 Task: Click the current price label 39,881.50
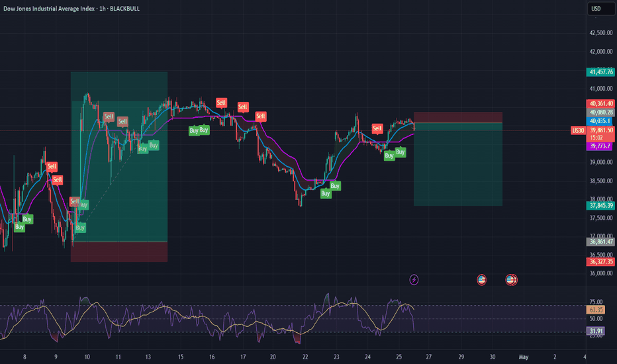pos(600,130)
